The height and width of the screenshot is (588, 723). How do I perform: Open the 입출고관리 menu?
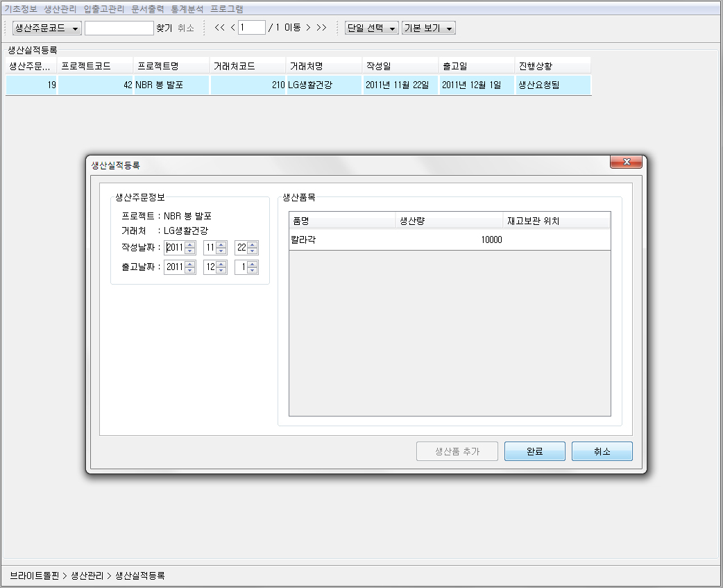[x=104, y=9]
